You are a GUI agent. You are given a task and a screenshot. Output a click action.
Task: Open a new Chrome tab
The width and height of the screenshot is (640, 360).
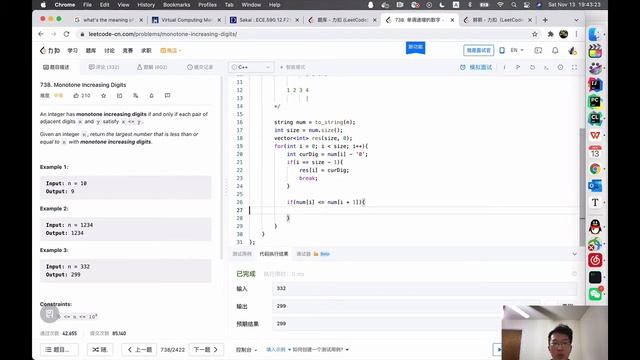[545, 20]
